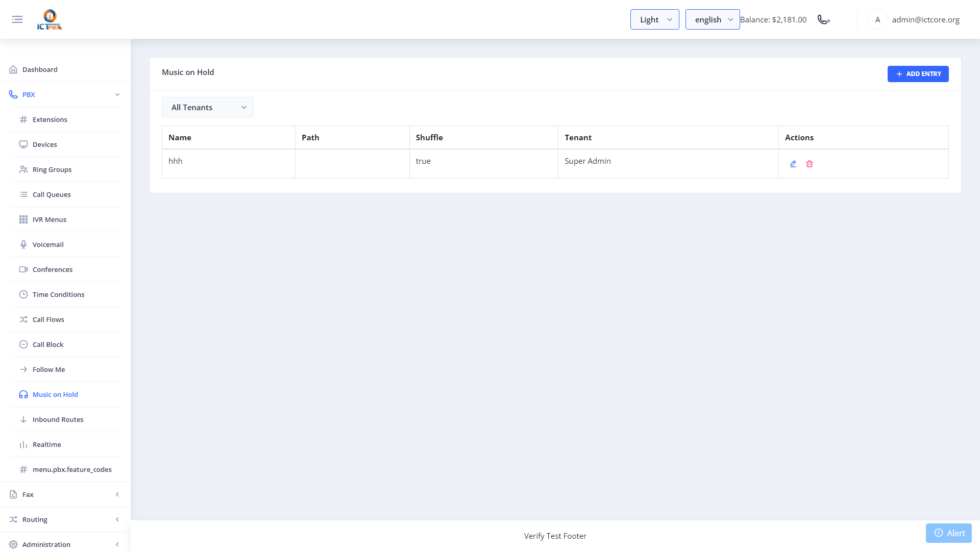980x551 pixels.
Task: Delete the hhh music on hold entry
Action: click(x=810, y=164)
